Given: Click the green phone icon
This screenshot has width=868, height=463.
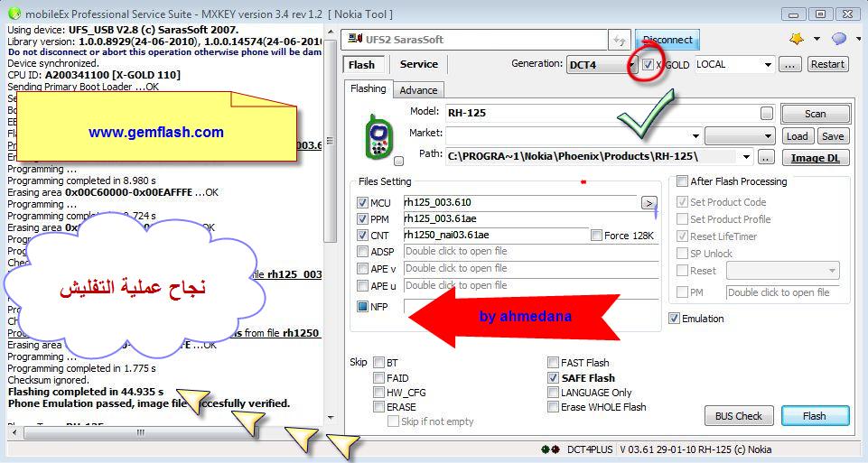Looking at the screenshot, I should [x=379, y=136].
